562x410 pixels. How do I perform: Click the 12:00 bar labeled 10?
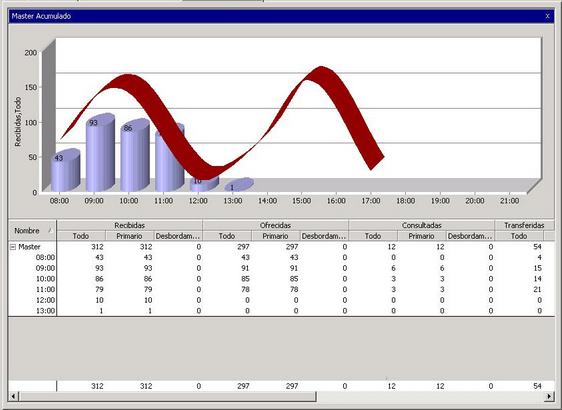tap(204, 184)
